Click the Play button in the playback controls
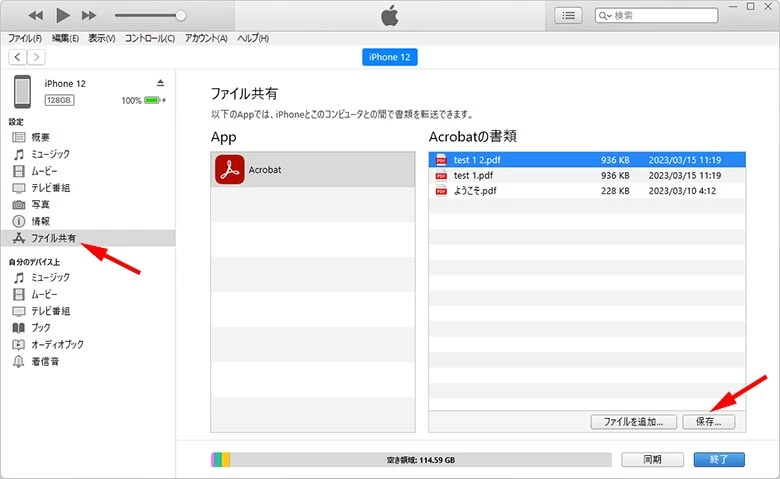Image resolution: width=780 pixels, height=479 pixels. pos(62,15)
